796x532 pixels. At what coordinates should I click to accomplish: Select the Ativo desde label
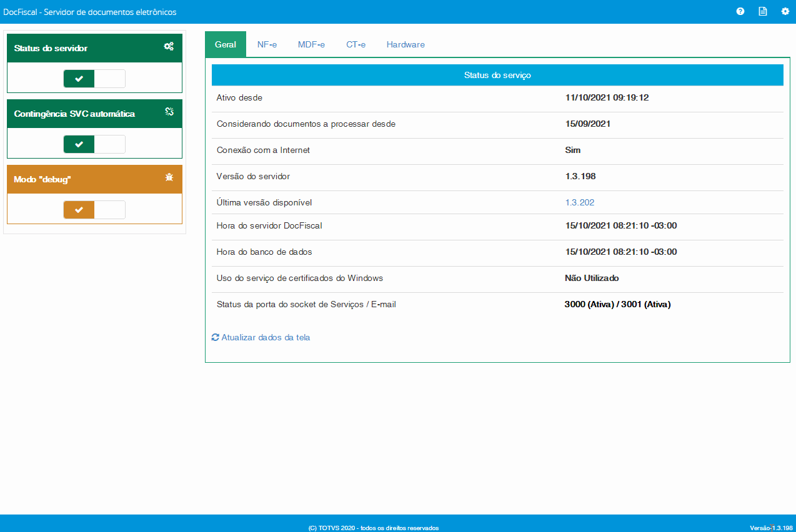[x=239, y=98]
